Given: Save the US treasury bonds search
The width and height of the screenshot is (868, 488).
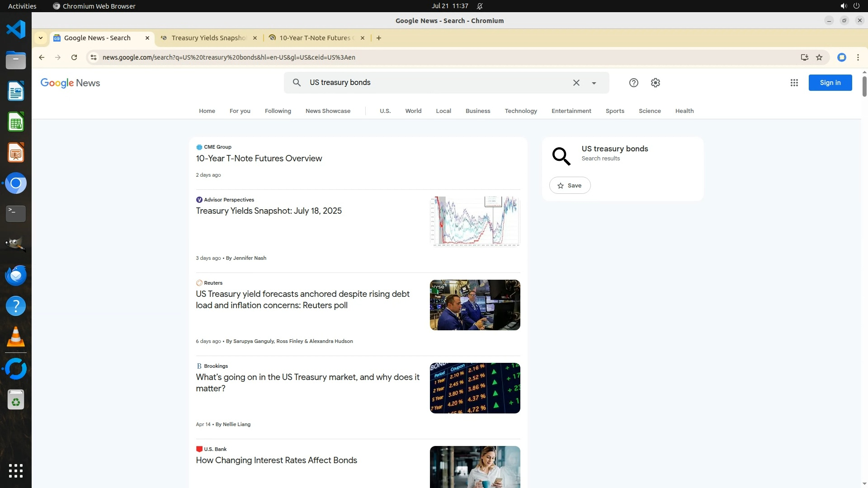Looking at the screenshot, I should pyautogui.click(x=570, y=185).
